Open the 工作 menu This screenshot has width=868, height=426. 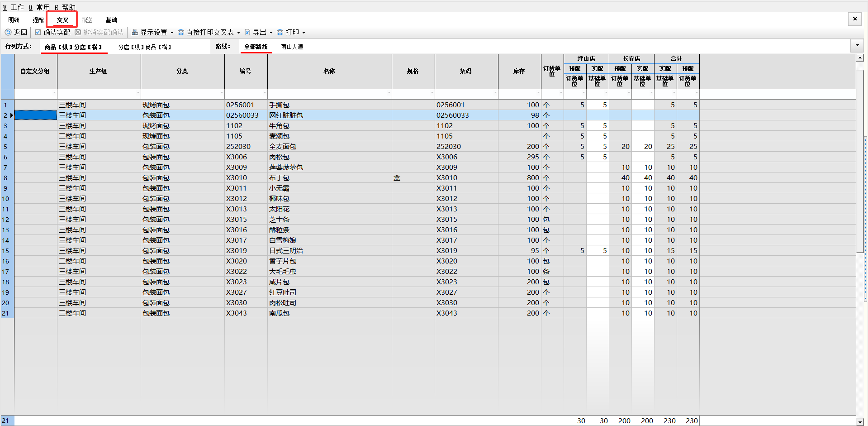click(14, 7)
